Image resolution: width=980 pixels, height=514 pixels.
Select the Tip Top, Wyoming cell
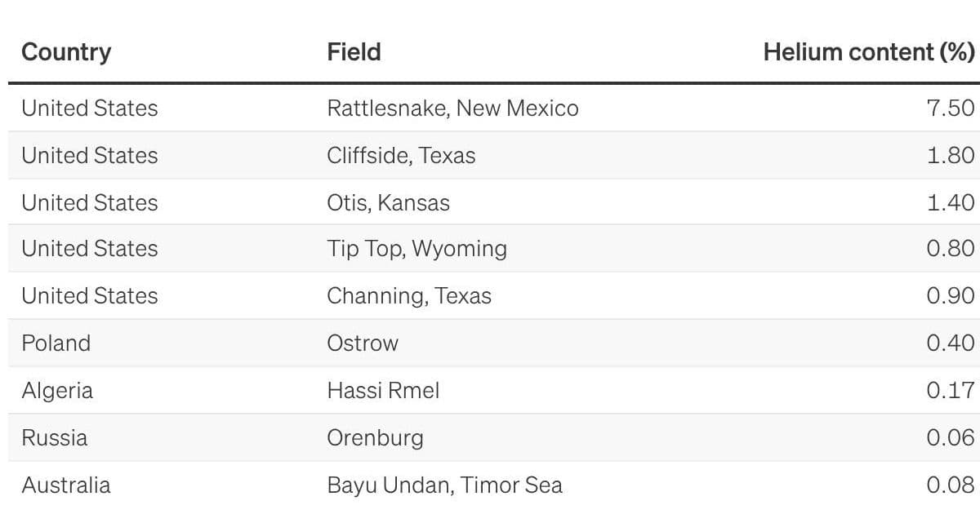tap(416, 249)
